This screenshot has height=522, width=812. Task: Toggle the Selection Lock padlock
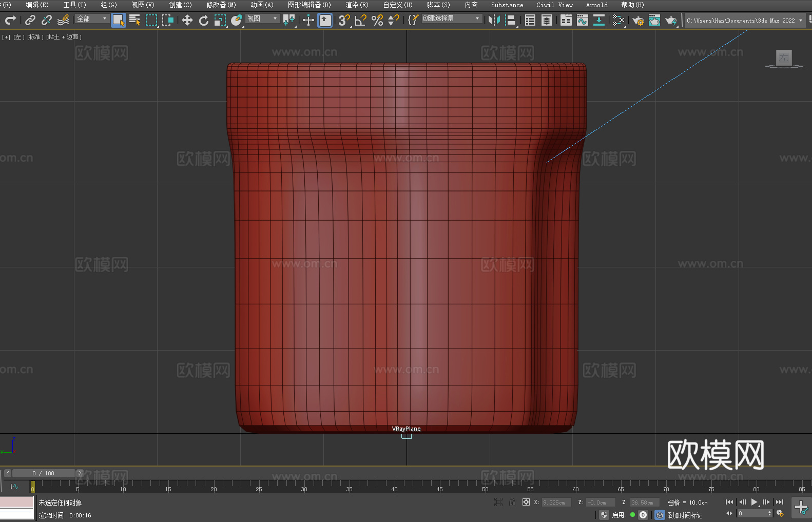pyautogui.click(x=512, y=502)
